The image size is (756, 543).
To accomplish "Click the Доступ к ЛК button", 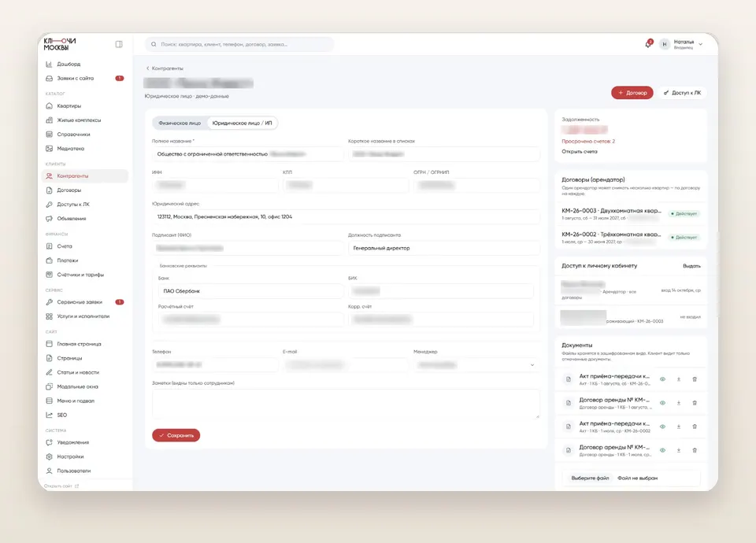I will [682, 93].
